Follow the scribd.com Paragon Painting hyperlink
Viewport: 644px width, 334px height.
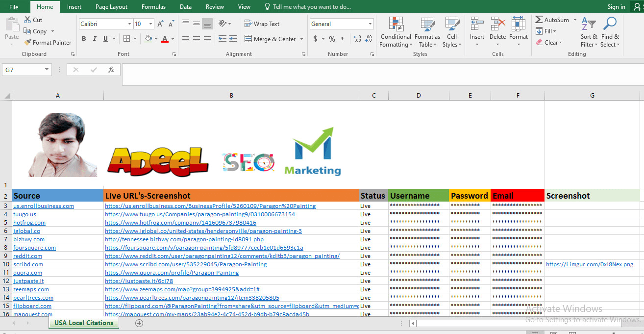(x=185, y=264)
